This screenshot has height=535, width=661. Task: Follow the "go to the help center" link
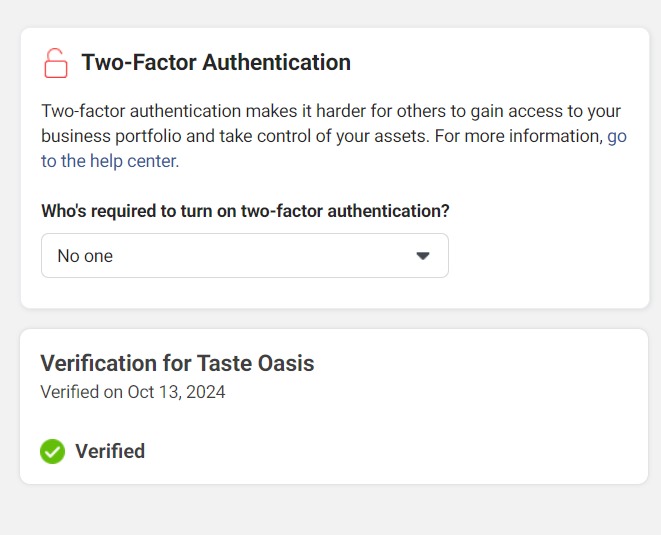pos(616,136)
